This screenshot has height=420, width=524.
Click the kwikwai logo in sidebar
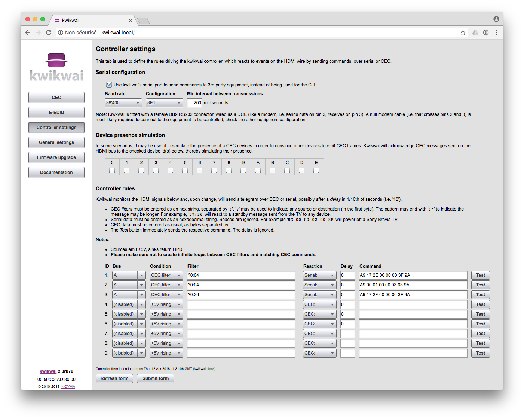[56, 67]
